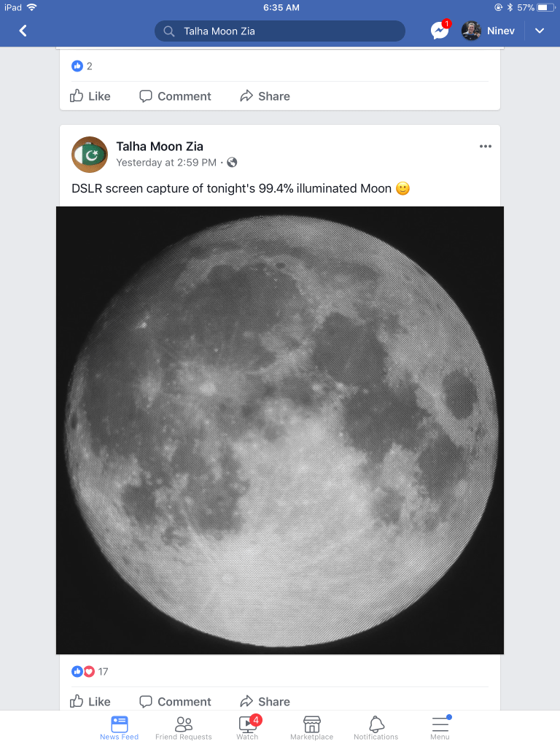Tap the back arrow in header
Image resolution: width=560 pixels, height=747 pixels.
(23, 31)
